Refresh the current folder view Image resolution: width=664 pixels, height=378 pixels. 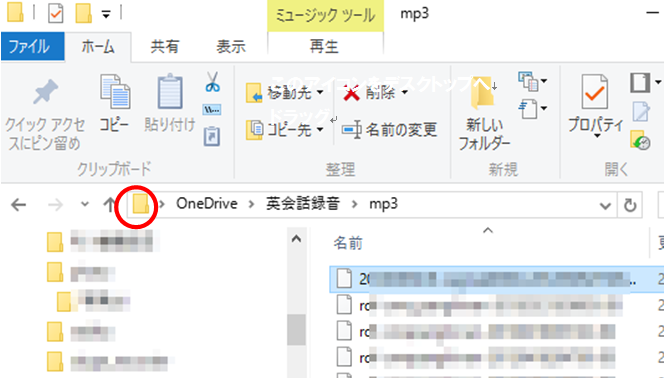click(630, 206)
